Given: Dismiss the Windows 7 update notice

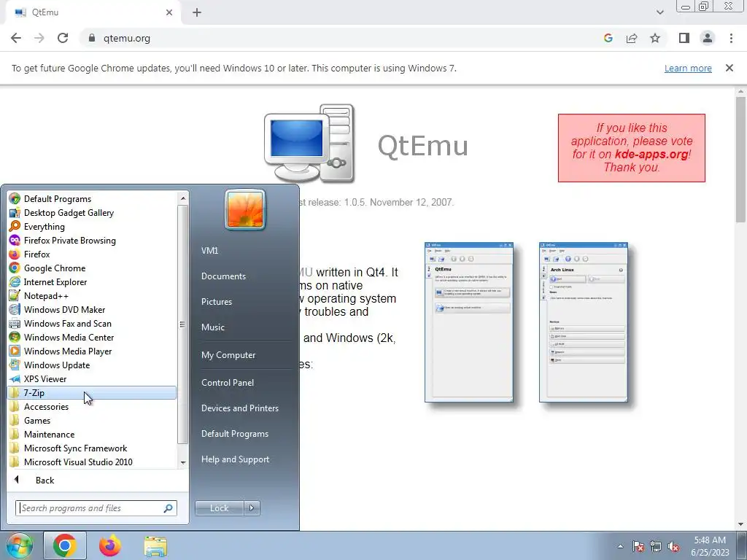Looking at the screenshot, I should click(729, 68).
